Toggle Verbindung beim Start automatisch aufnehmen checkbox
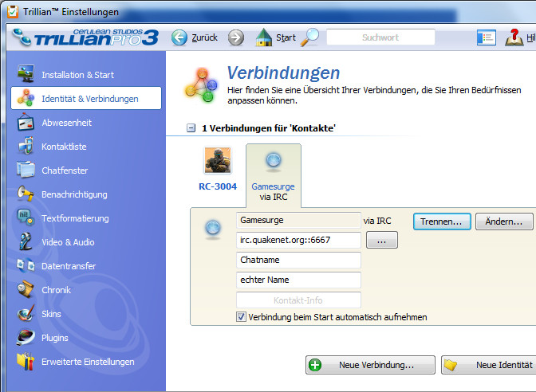Viewport: 536px width, 392px height. coord(241,317)
